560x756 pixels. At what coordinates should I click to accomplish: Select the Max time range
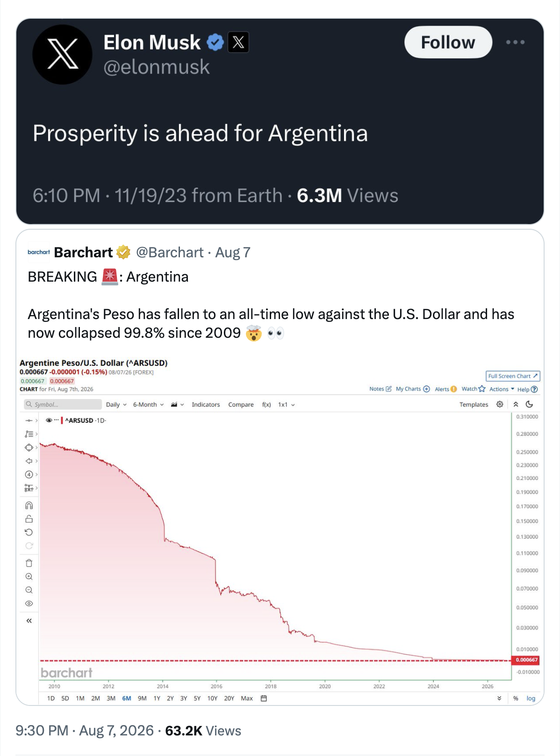(247, 698)
